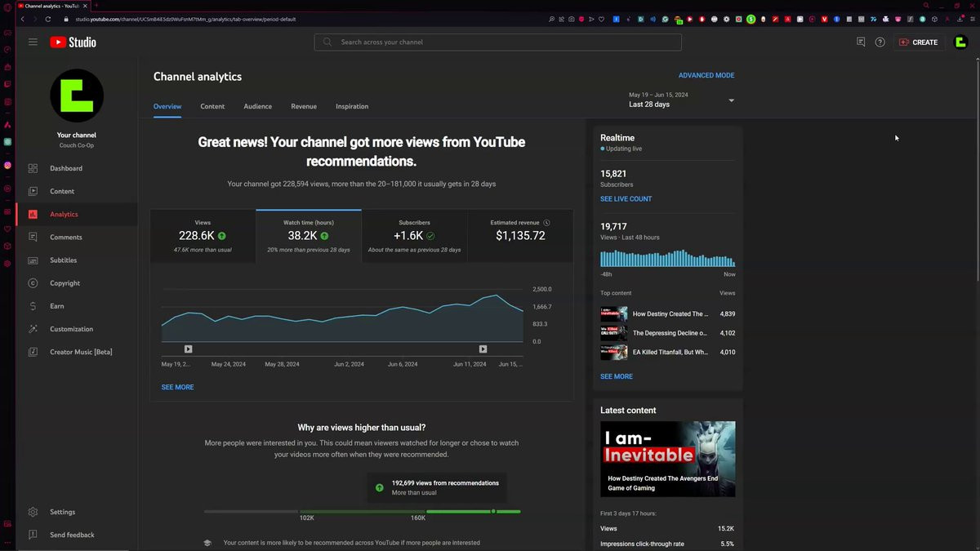This screenshot has width=980, height=551.
Task: Open the Copyright sidebar icon
Action: (33, 282)
